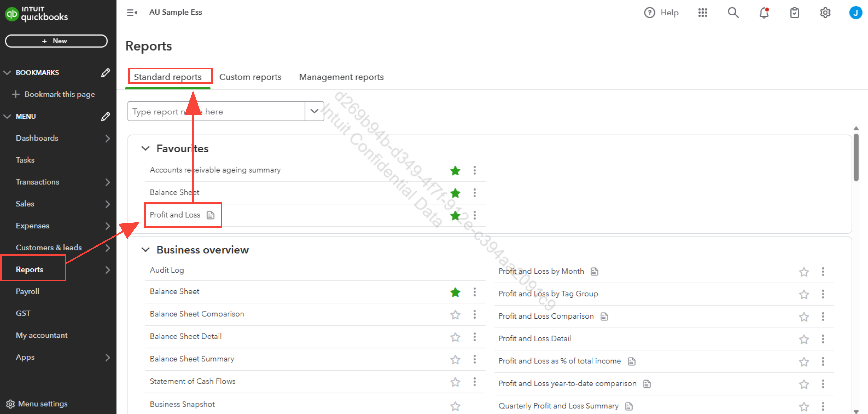Click the document icon beside Profit and Loss by Month
This screenshot has height=414, width=868.
(x=594, y=272)
